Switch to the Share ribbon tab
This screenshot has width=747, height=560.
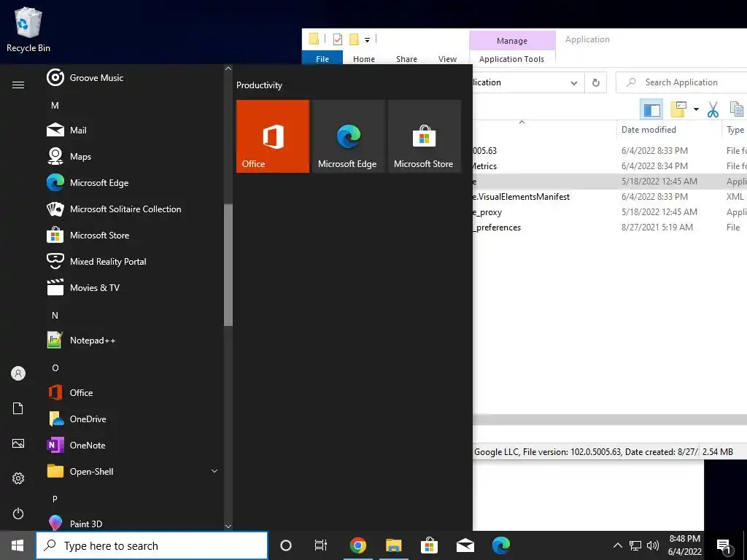(406, 59)
